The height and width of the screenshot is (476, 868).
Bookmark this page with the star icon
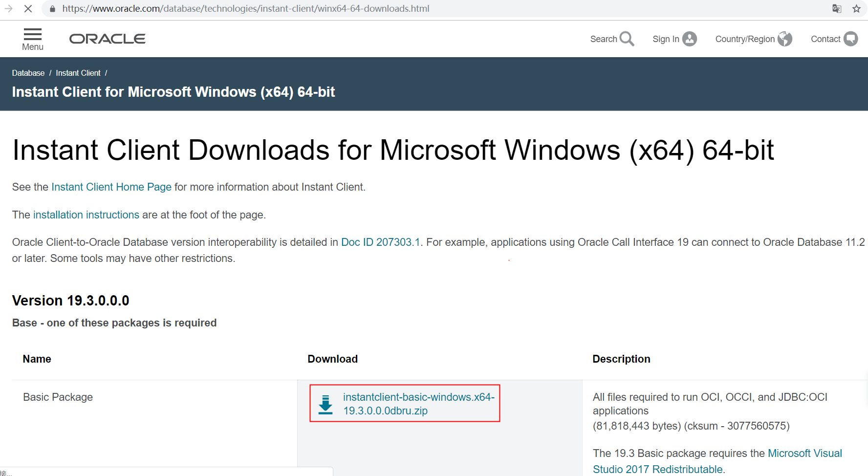856,9
